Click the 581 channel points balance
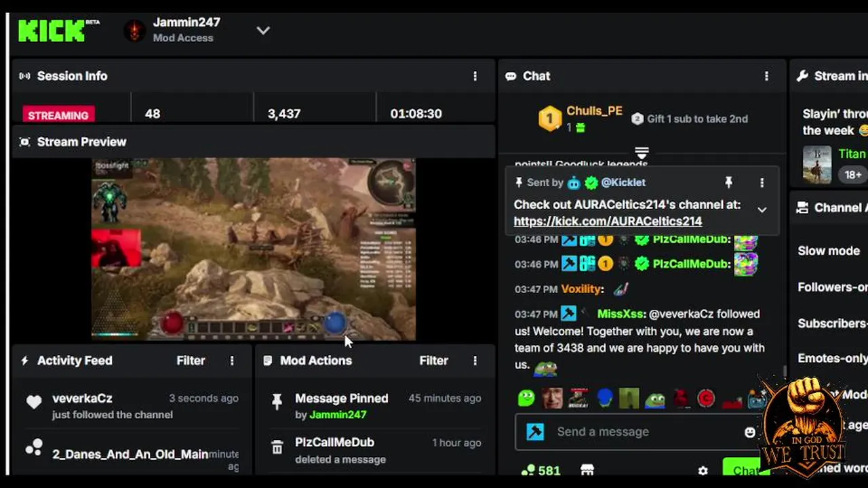The height and width of the screenshot is (488, 868). coord(540,470)
